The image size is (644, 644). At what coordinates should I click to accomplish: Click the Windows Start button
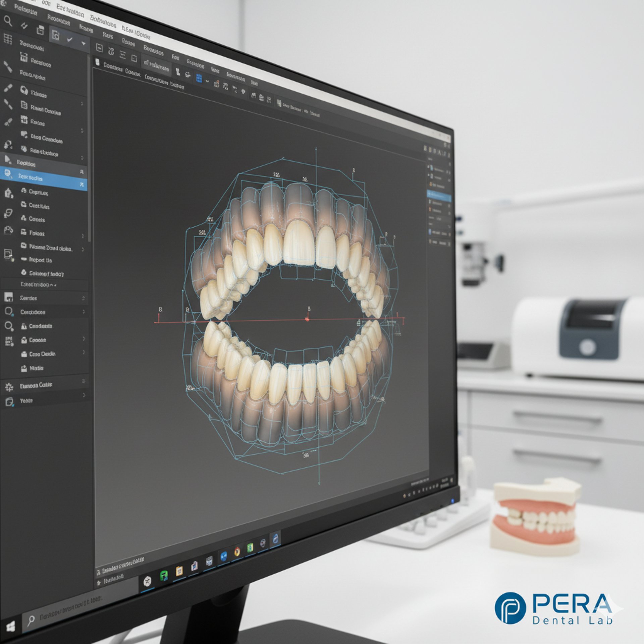pyautogui.click(x=10, y=626)
